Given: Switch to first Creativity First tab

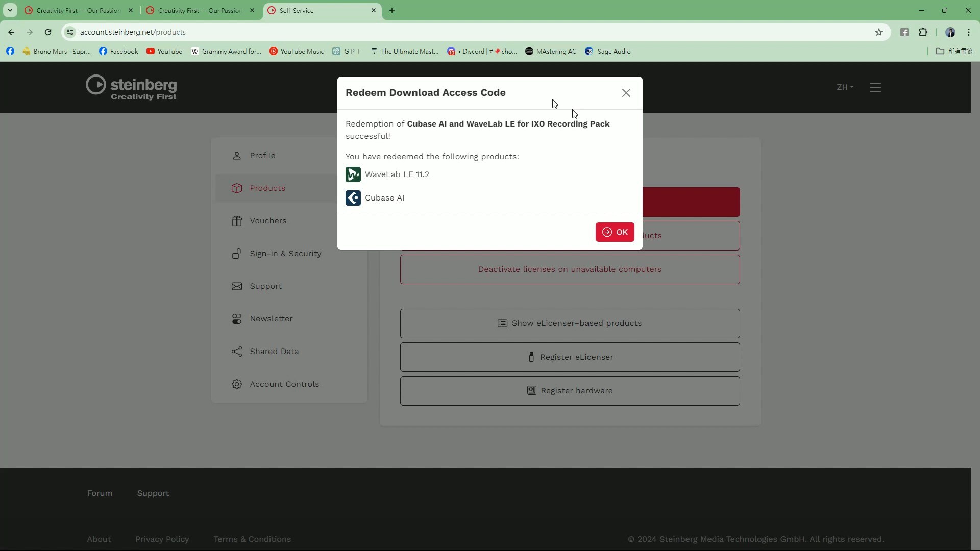Looking at the screenshot, I should [x=78, y=10].
